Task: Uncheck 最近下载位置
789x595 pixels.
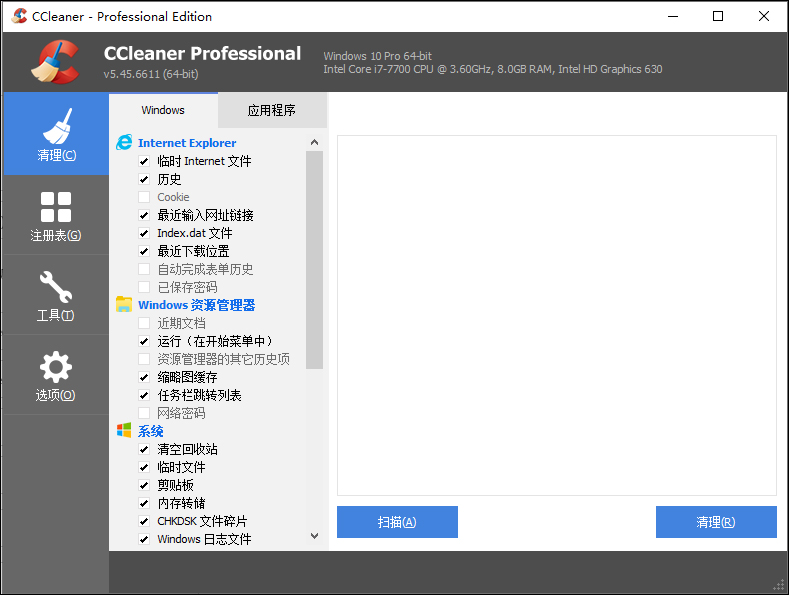Action: point(144,251)
